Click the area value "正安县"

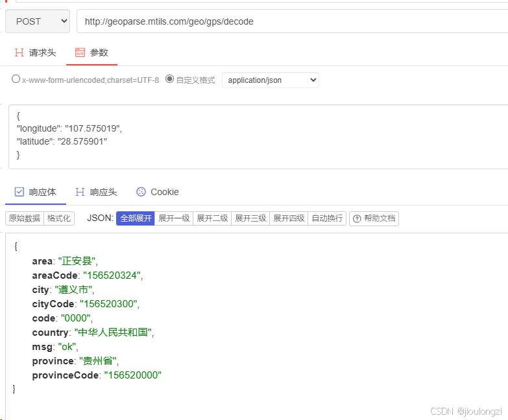point(77,261)
